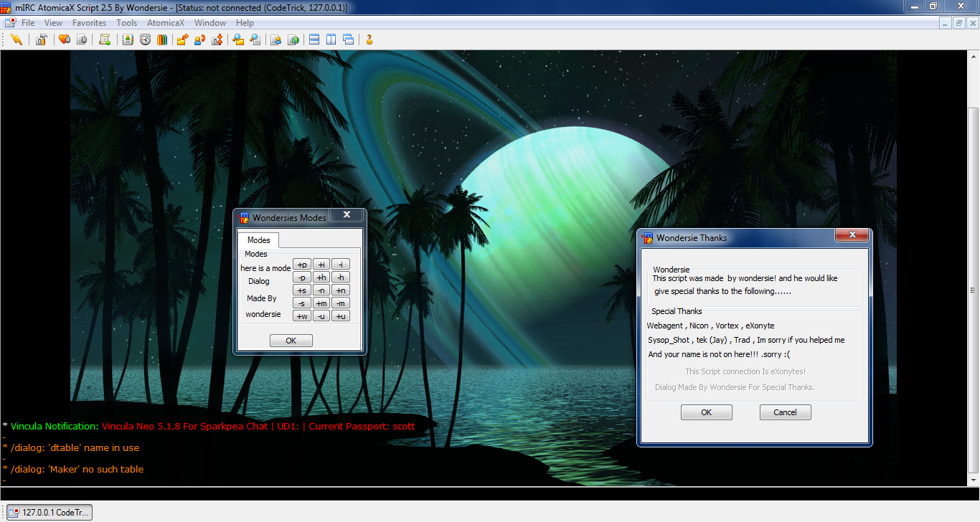Open the View menu

point(54,23)
